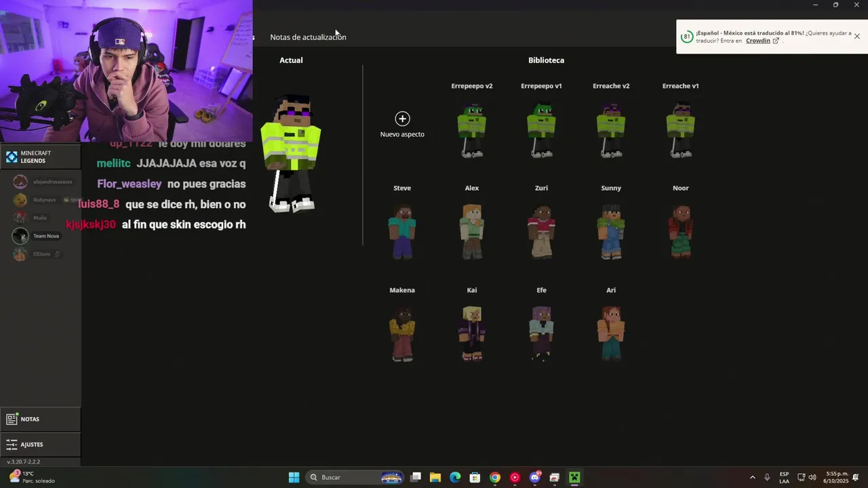Choose the Noor default skin
The width and height of the screenshot is (868, 488).
(x=680, y=232)
